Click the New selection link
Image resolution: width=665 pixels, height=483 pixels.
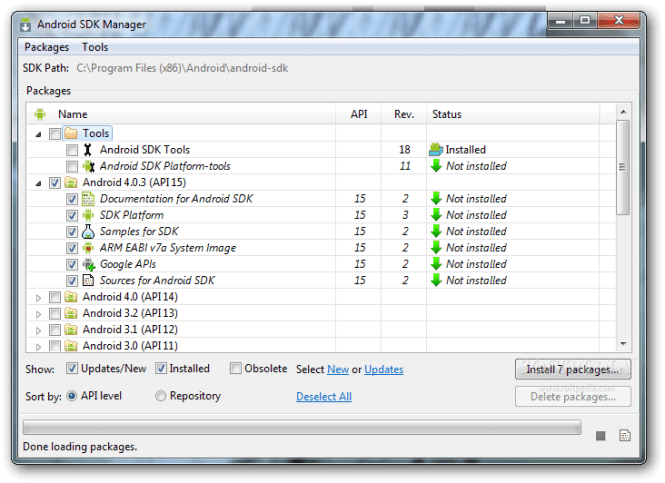point(338,369)
